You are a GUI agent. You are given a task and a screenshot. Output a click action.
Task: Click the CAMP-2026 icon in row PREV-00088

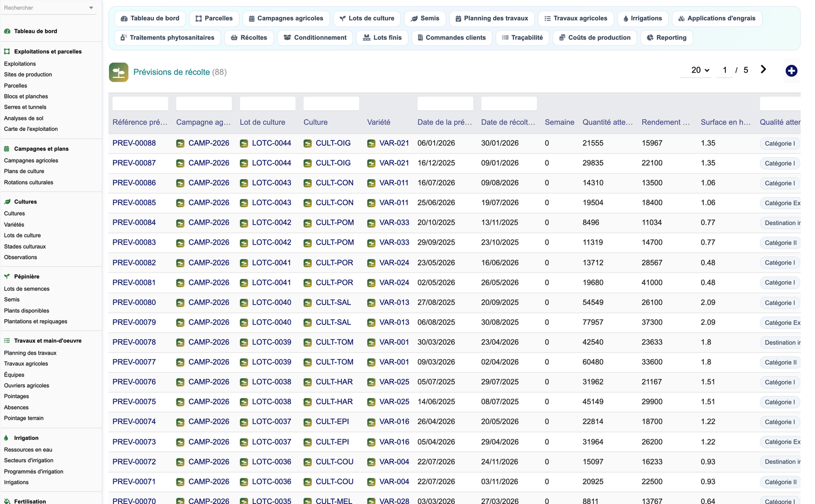(x=180, y=144)
